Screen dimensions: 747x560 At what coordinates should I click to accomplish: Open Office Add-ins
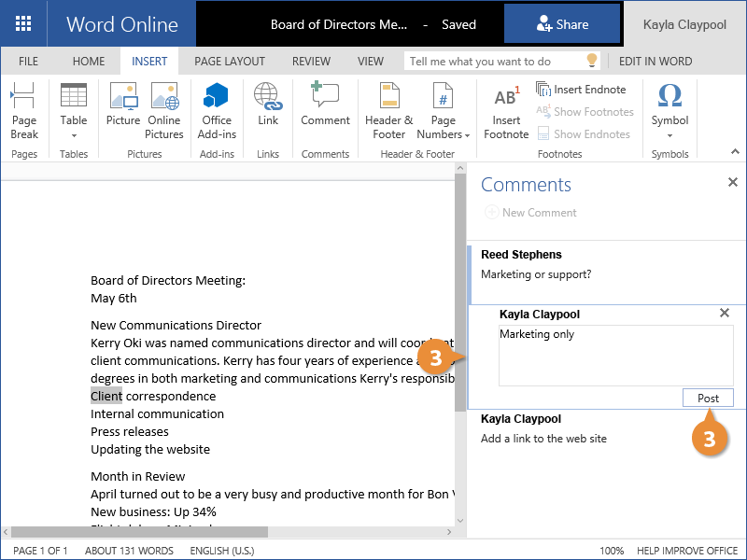click(x=217, y=111)
